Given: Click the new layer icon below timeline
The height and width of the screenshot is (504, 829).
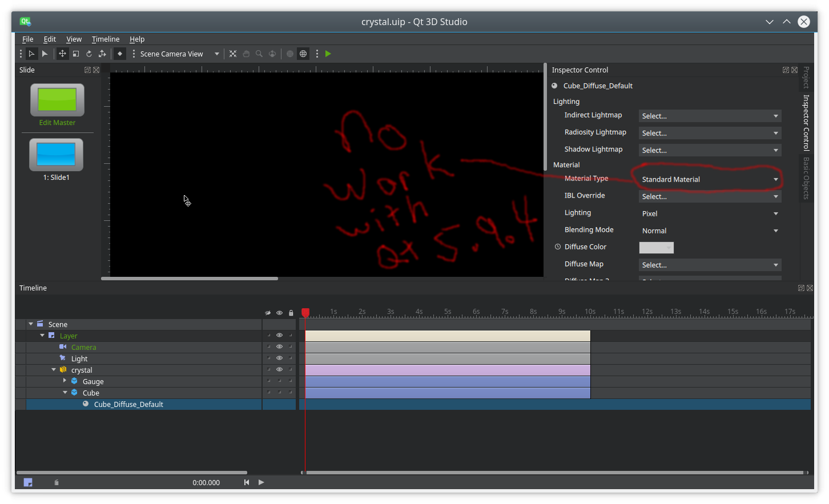Looking at the screenshot, I should [x=28, y=482].
